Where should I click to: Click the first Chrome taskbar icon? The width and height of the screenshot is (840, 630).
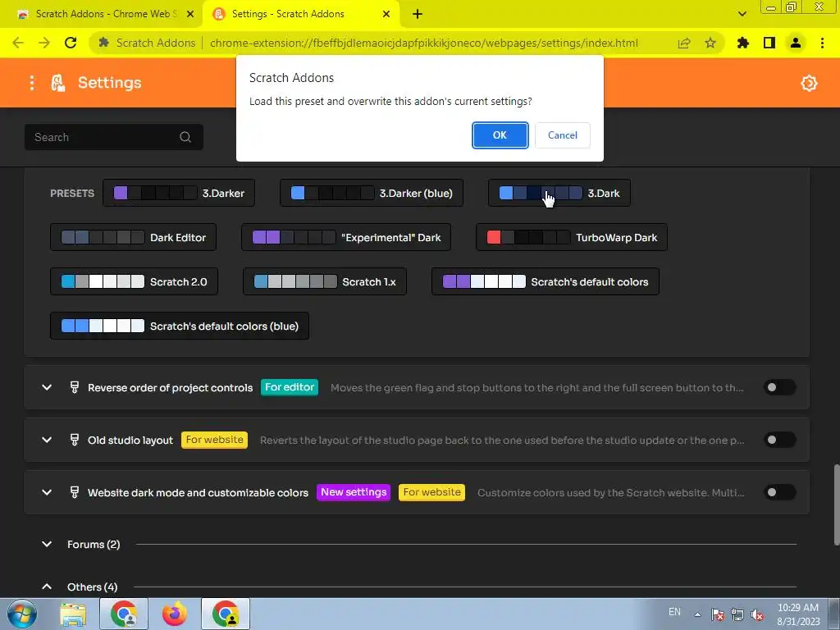coord(124,614)
